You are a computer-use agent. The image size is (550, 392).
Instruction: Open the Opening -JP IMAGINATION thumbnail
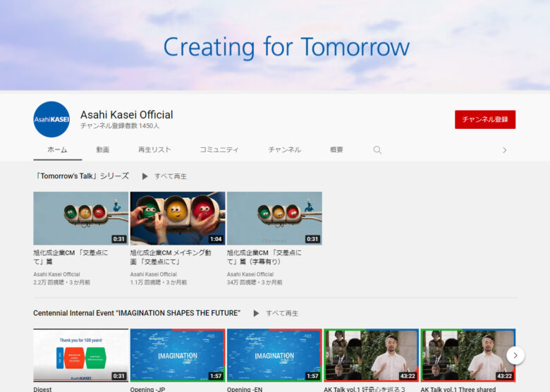point(178,355)
